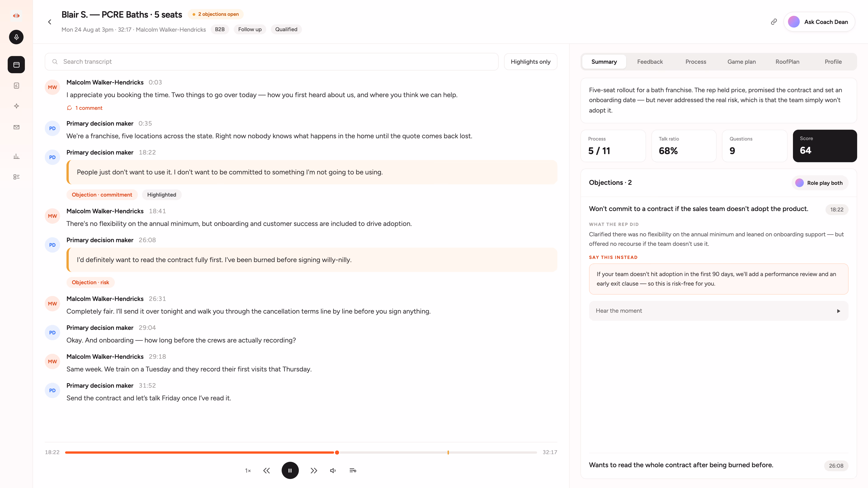The height and width of the screenshot is (488, 868).
Task: Click the highlighted quote about reading contract
Action: pos(312,260)
